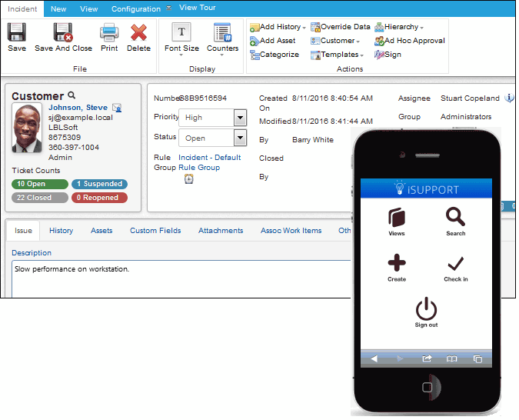519x420 pixels.
Task: Tap the Check in checkmark icon
Action: [x=455, y=264]
